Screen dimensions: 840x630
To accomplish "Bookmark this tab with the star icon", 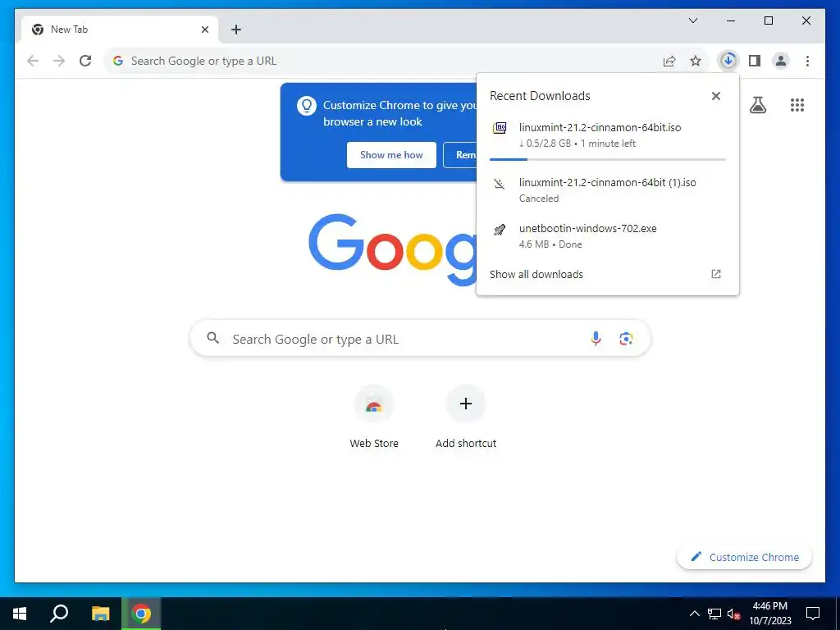I will (696, 61).
